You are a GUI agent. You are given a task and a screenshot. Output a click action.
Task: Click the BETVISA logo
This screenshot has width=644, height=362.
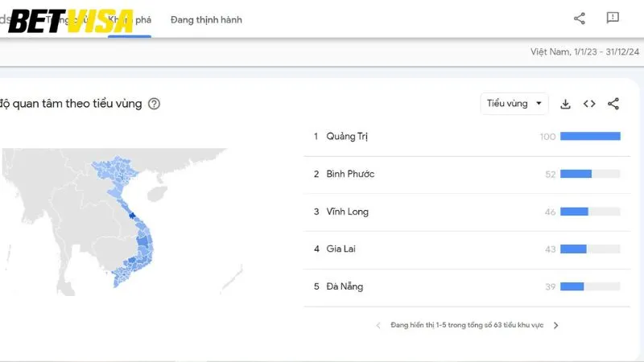click(x=71, y=22)
